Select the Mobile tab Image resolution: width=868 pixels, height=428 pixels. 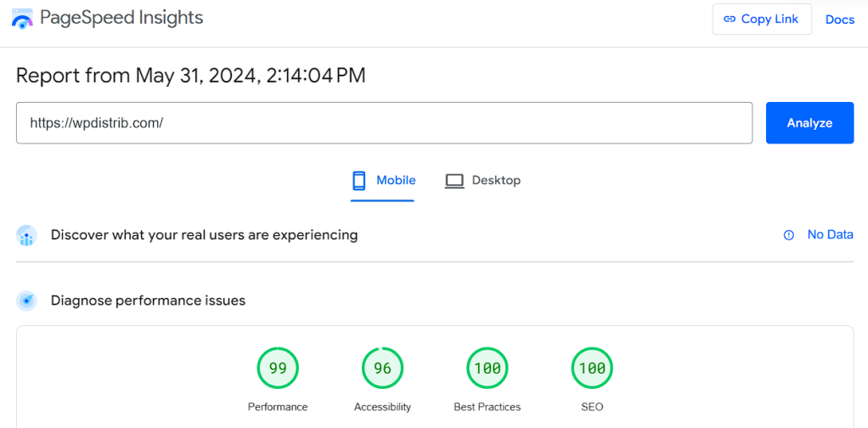pos(382,181)
